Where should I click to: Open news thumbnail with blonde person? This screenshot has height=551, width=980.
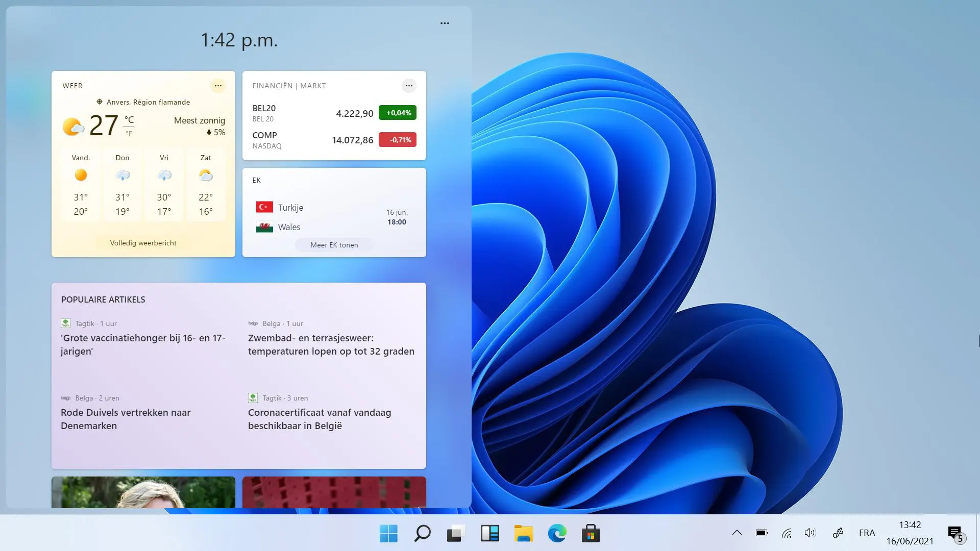tap(143, 492)
